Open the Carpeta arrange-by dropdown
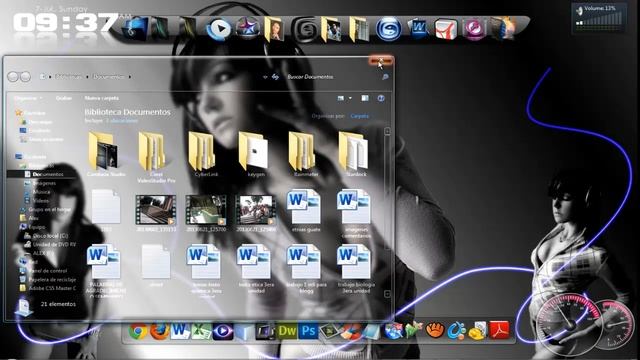Screen dimensions: 640x360 tap(360, 116)
